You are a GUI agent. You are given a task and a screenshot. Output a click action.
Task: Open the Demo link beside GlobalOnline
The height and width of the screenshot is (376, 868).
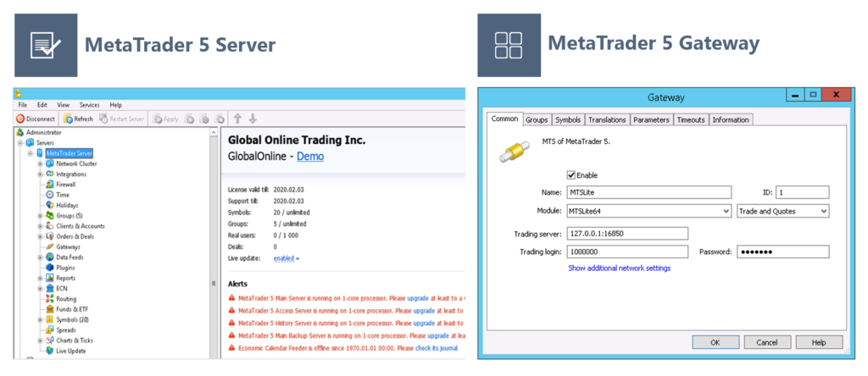(x=310, y=157)
